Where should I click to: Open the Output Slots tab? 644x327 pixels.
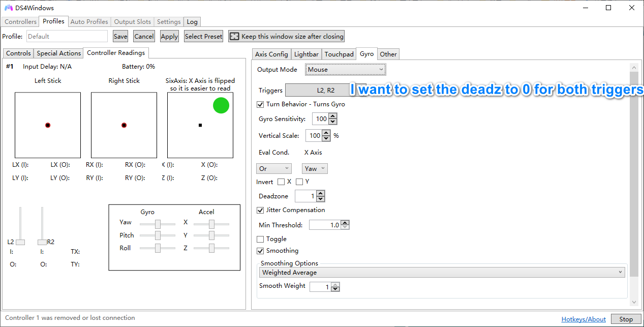coord(132,22)
